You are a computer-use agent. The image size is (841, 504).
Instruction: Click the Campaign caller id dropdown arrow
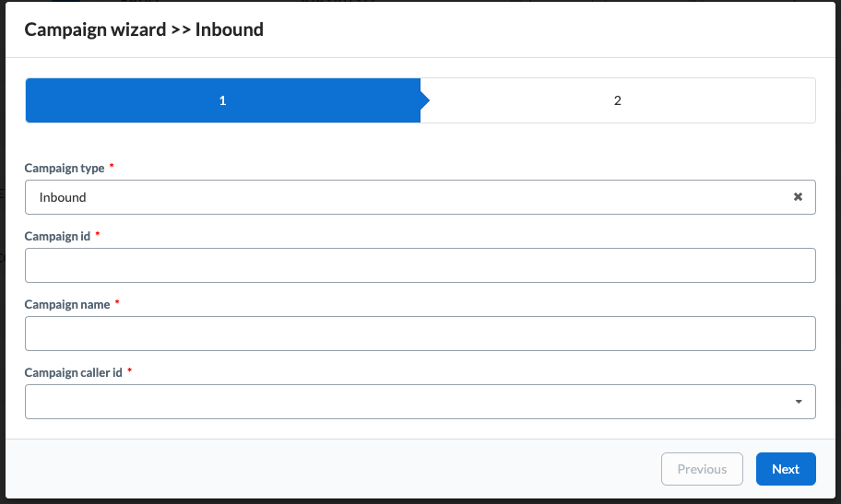(798, 402)
